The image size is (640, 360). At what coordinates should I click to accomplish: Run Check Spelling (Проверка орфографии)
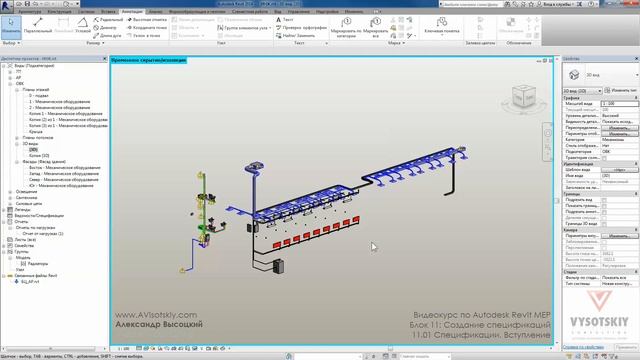pyautogui.click(x=302, y=28)
